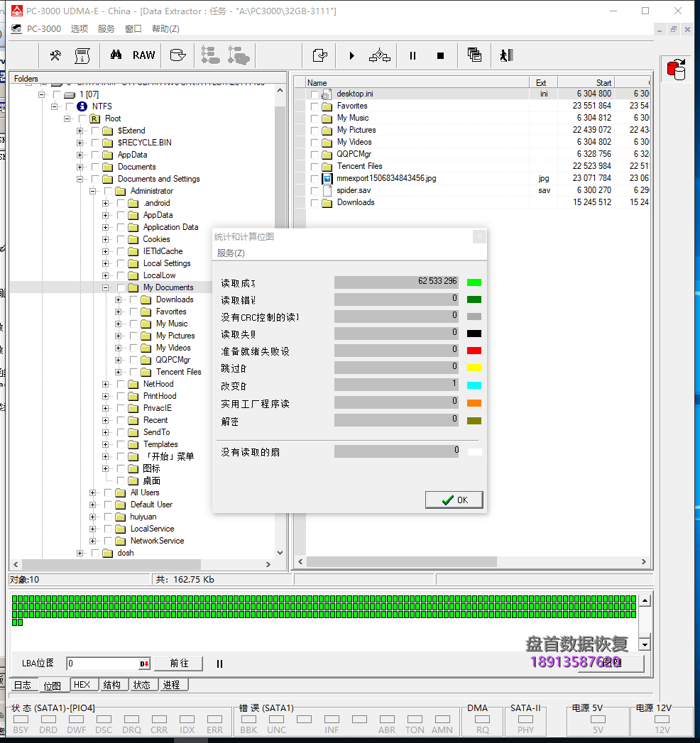Sort file list by Name column header
The height and width of the screenshot is (743, 700).
click(417, 82)
